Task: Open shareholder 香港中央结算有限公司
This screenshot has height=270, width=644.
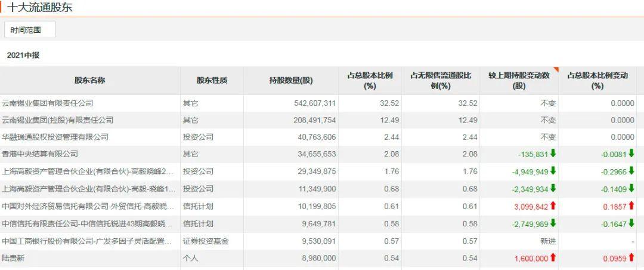Action: pos(40,154)
